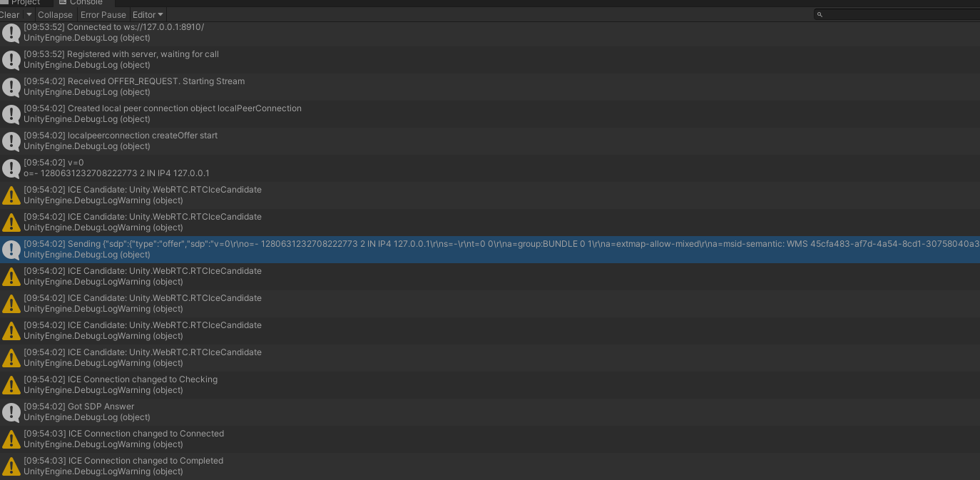Click info icon beside "Got SDP Answer" entry
980x480 pixels.
point(11,412)
